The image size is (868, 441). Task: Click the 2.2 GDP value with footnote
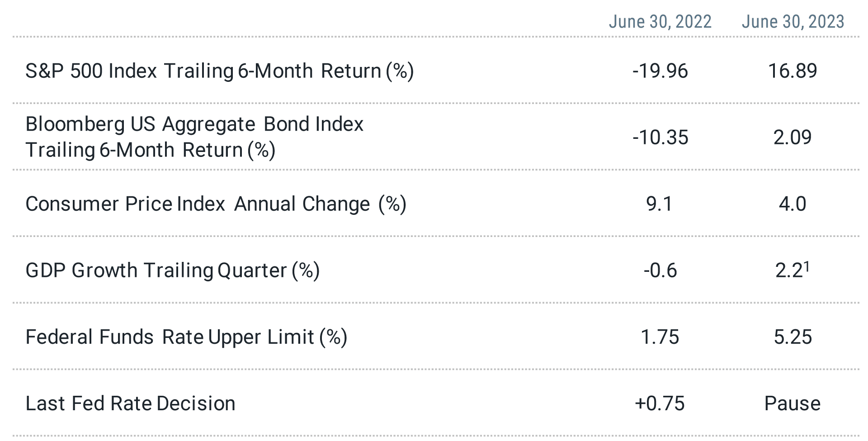[x=793, y=270]
